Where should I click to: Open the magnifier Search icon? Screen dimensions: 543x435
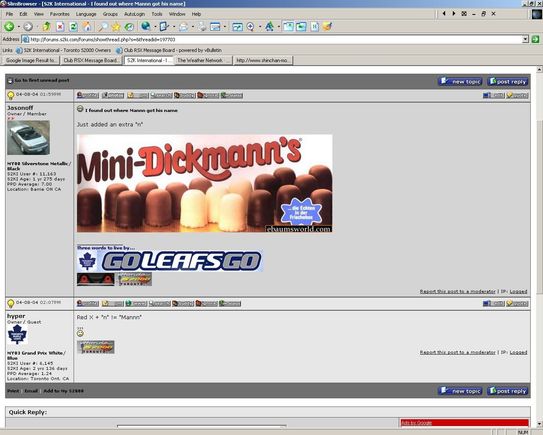(103, 27)
